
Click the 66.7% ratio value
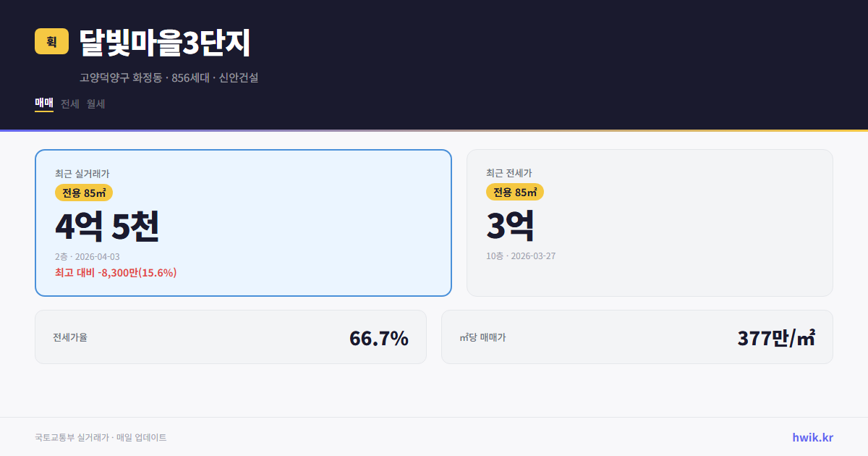(x=379, y=337)
